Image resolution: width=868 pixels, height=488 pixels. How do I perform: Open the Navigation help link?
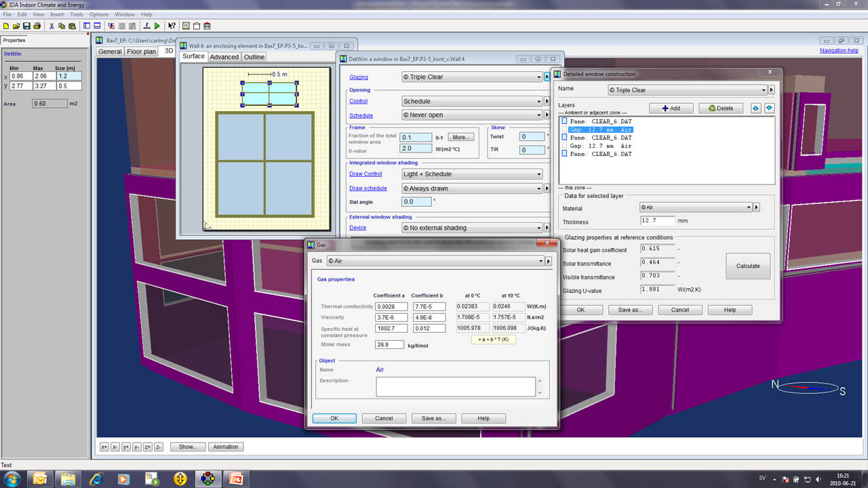pos(838,51)
